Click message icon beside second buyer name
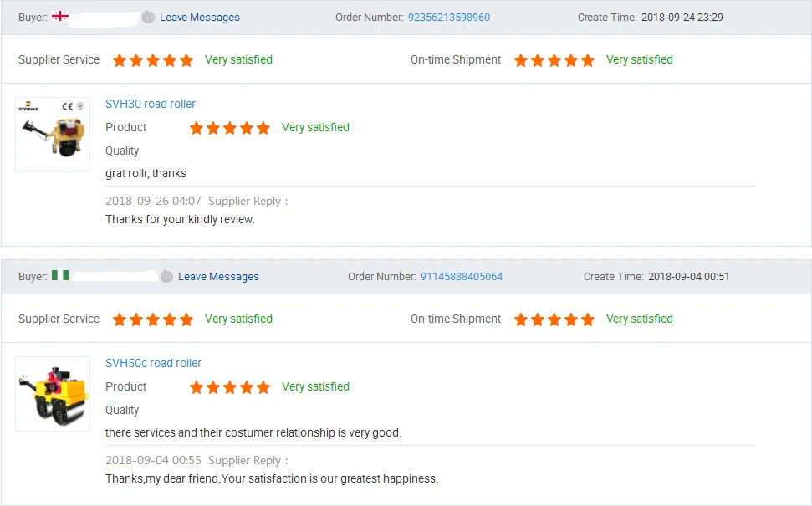Image resolution: width=812 pixels, height=506 pixels. 166,276
